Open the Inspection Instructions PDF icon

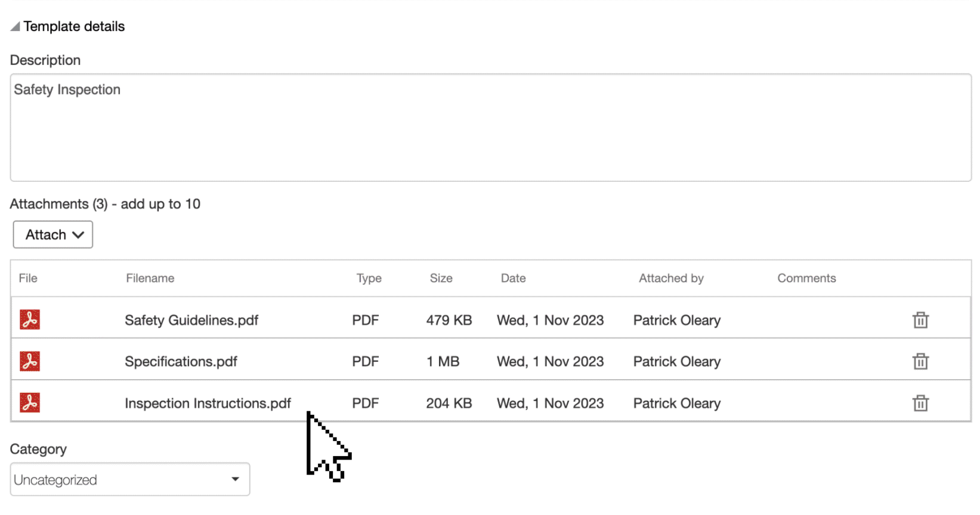(x=30, y=402)
